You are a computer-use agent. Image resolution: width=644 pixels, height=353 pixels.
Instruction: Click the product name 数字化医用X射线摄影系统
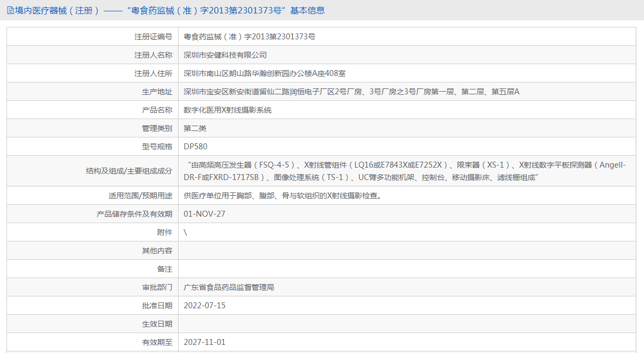[228, 110]
